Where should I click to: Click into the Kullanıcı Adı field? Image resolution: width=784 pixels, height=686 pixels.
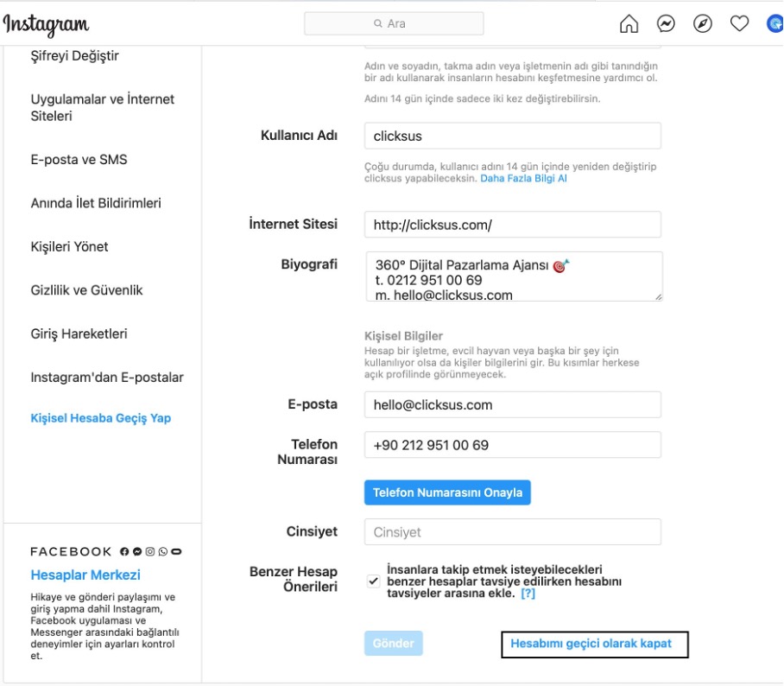pos(512,137)
